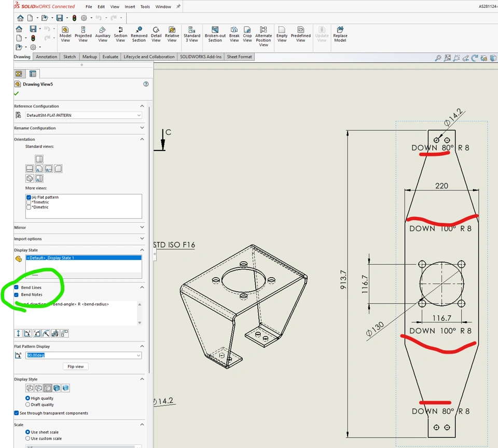
Task: Select the Projected View tool
Action: 83,34
